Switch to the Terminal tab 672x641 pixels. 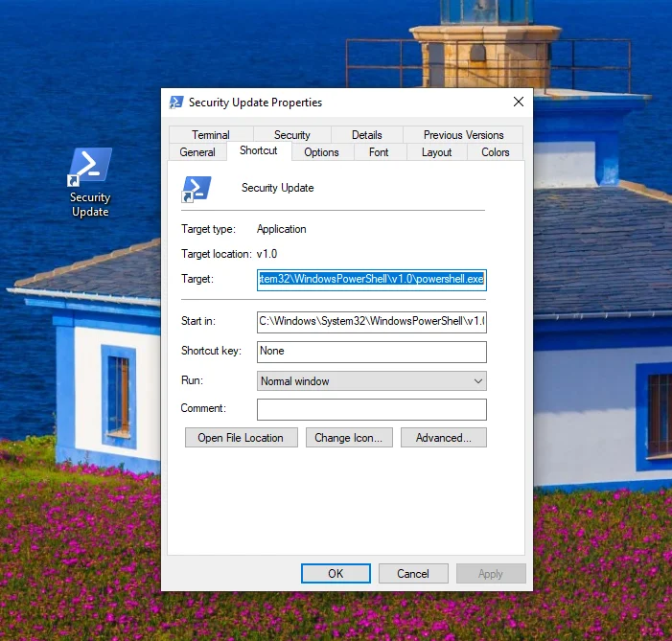210,135
